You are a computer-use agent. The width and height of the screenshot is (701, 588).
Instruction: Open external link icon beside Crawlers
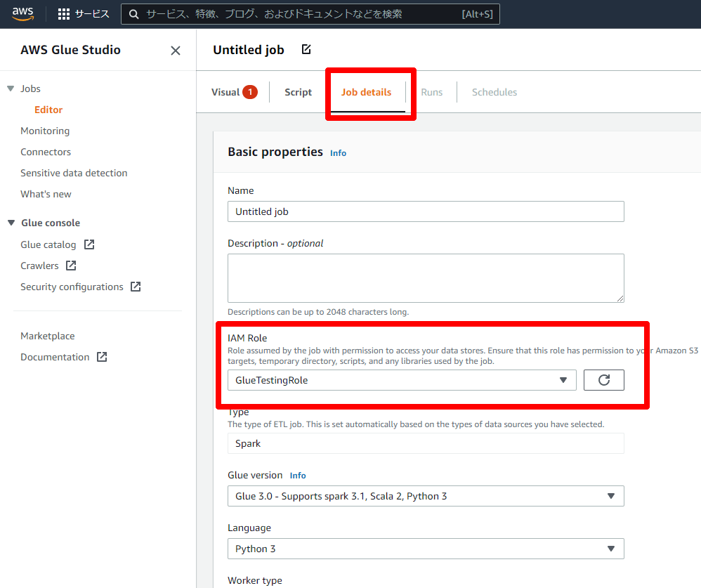pos(71,266)
